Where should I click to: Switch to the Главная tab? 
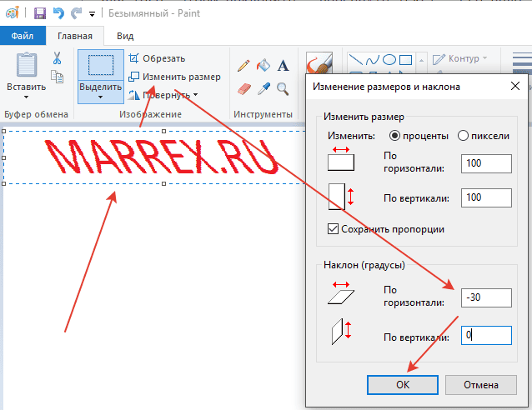75,36
